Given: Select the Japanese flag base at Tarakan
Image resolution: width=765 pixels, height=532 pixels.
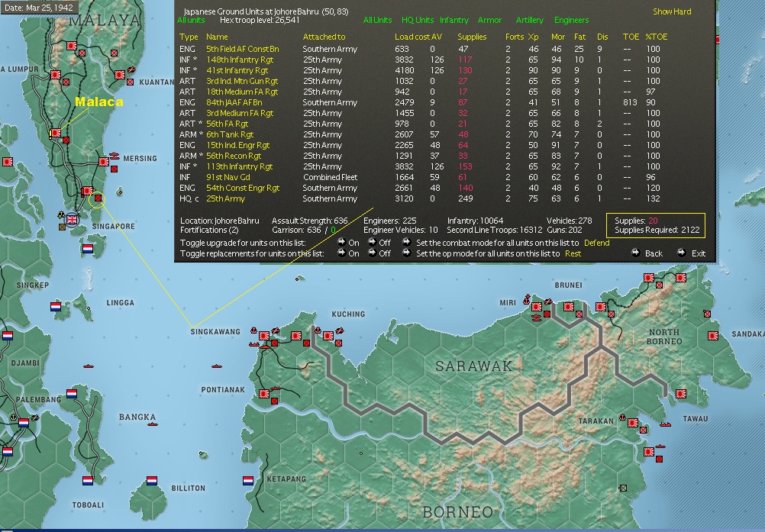Looking at the screenshot, I should [633, 423].
